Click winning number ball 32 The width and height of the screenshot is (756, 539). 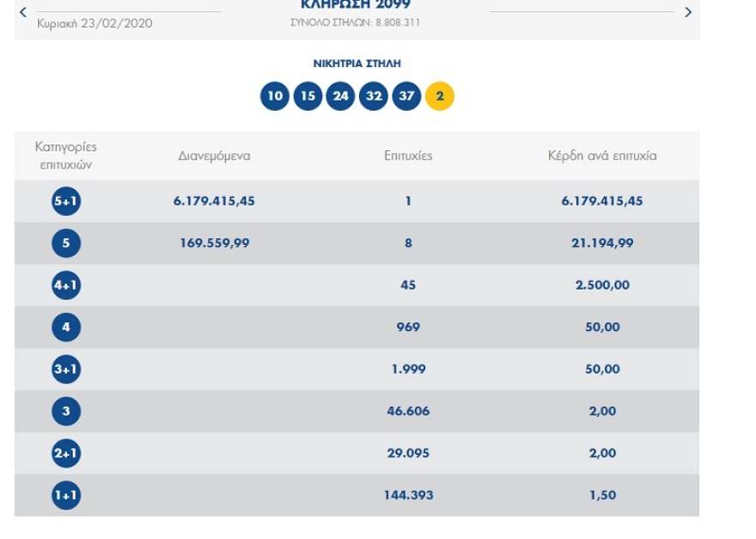coord(374,95)
